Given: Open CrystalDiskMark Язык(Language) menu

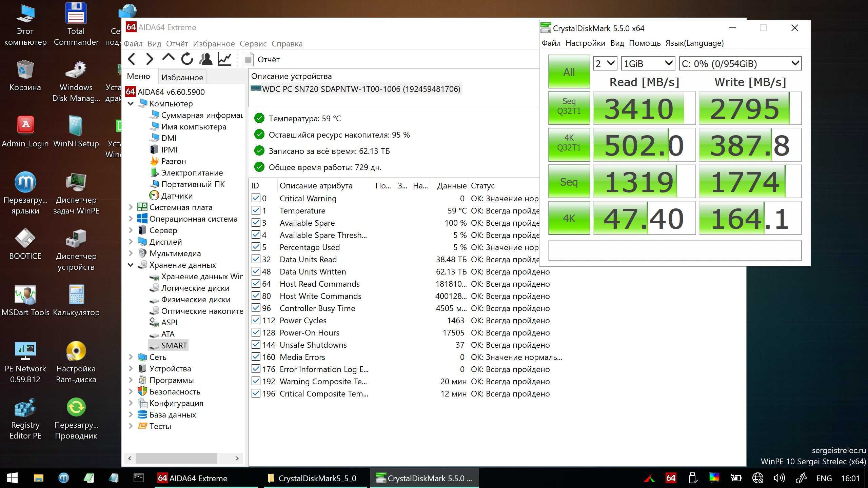Looking at the screenshot, I should 694,43.
